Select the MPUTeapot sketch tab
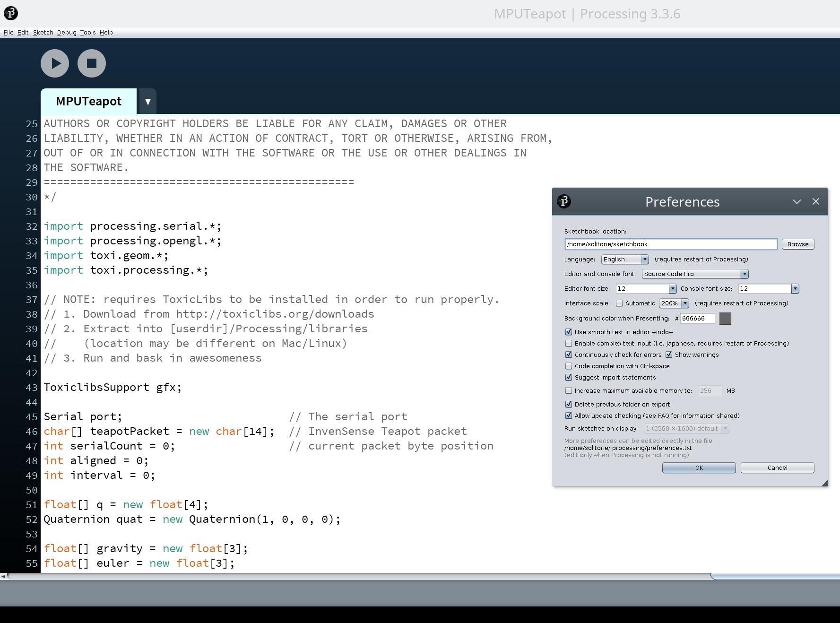The width and height of the screenshot is (840, 623). tap(89, 101)
